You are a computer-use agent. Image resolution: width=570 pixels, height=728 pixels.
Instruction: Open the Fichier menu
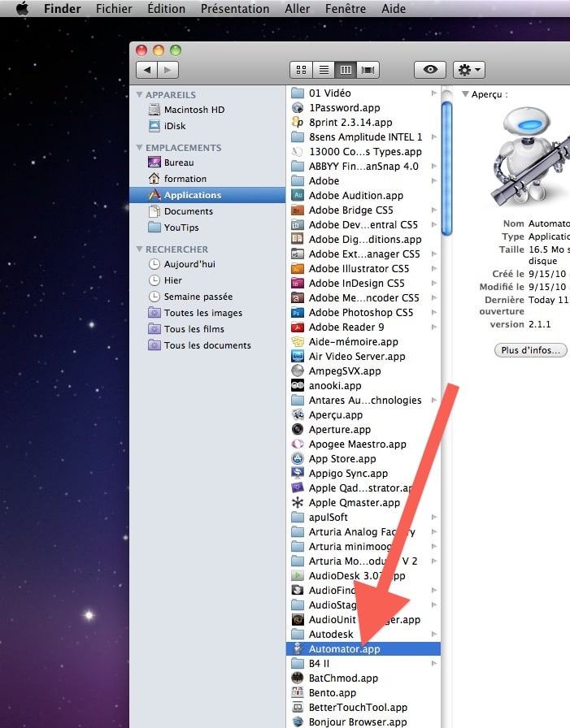pos(114,9)
